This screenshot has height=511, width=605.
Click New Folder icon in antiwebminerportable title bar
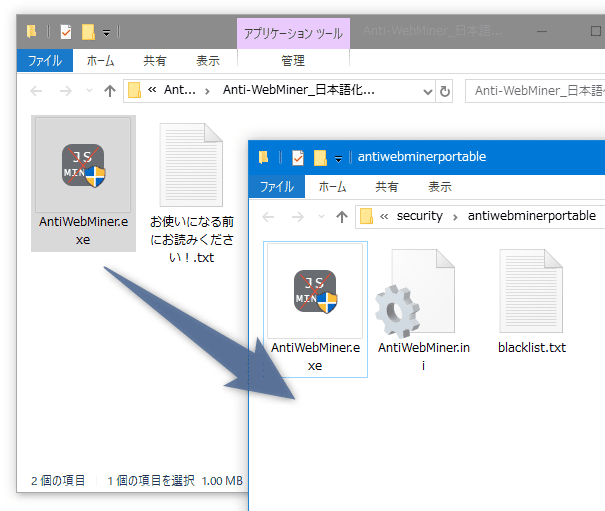tap(320, 158)
